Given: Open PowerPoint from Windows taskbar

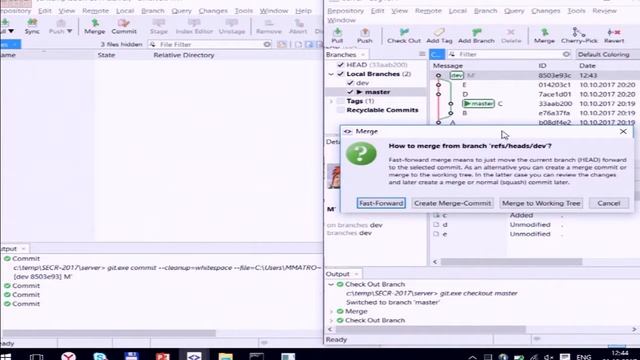Looking at the screenshot, I should coord(162,356).
